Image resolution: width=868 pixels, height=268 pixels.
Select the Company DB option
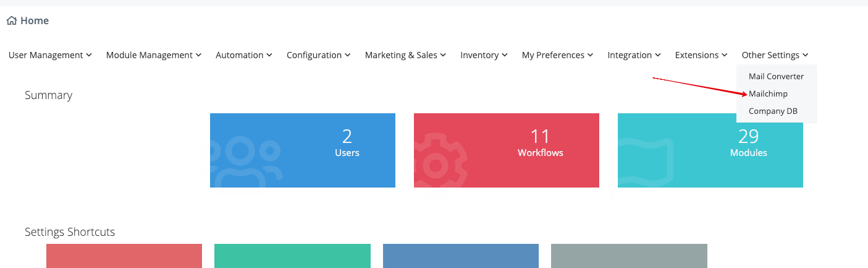(773, 111)
